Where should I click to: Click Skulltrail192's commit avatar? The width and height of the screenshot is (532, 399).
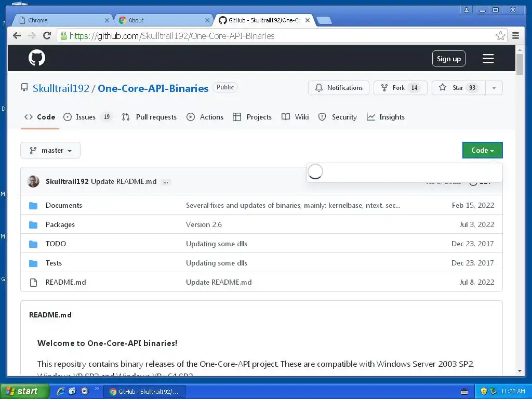pyautogui.click(x=33, y=181)
